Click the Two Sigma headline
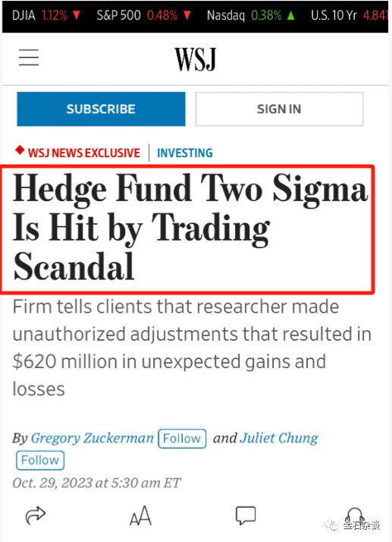Screen dimensions: 392x542 [190, 228]
